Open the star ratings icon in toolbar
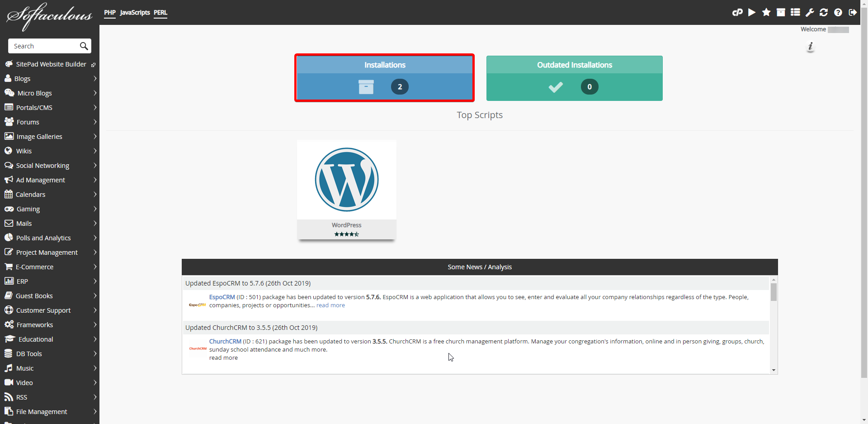The height and width of the screenshot is (424, 868). tap(766, 13)
